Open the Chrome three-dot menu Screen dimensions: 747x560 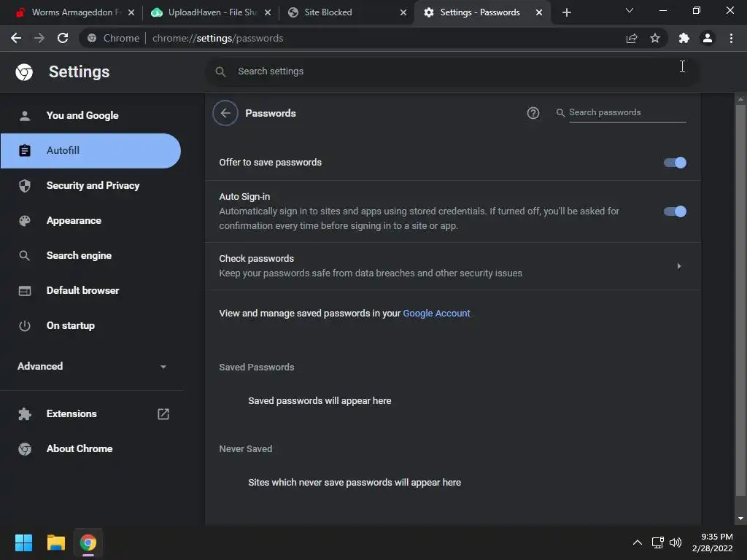click(x=731, y=38)
